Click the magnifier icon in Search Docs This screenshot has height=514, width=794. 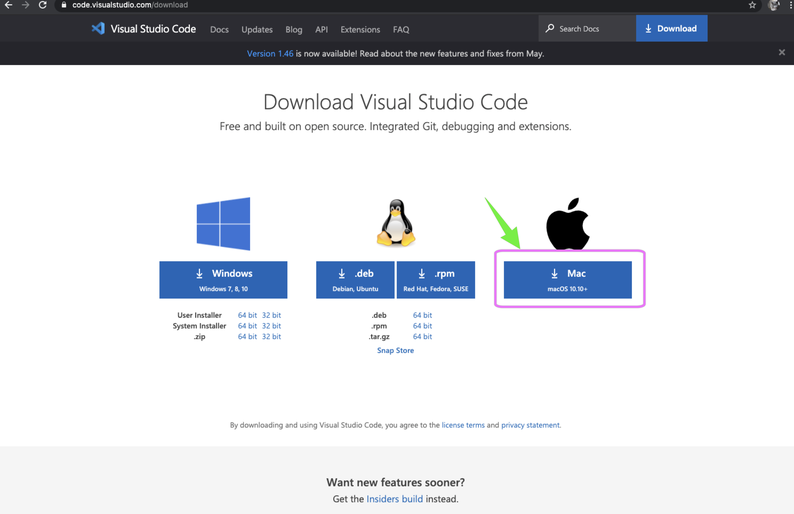[x=550, y=29]
